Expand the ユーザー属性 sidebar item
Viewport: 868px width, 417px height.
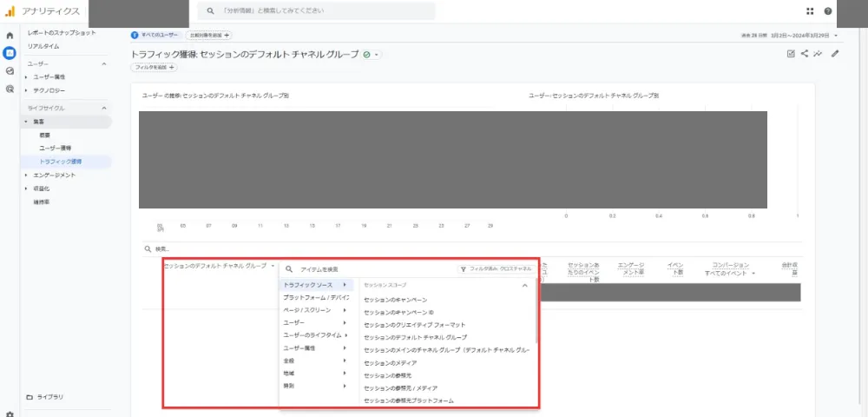[26, 77]
